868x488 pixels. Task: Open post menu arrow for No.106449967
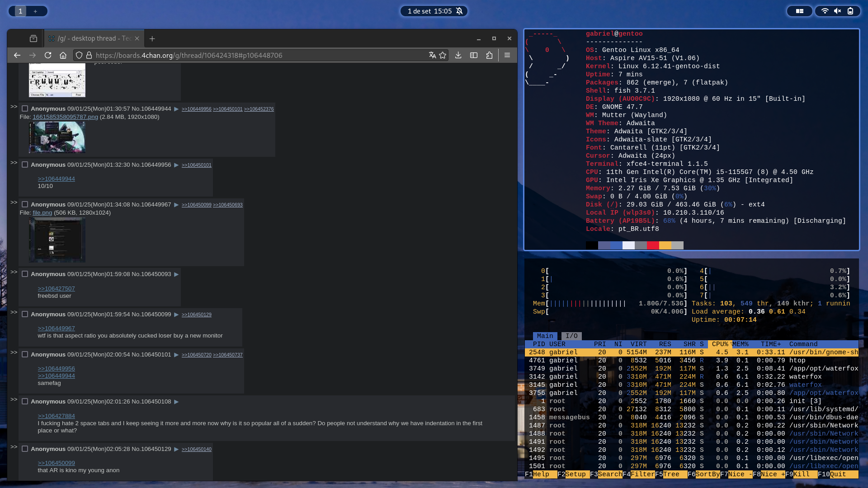176,205
